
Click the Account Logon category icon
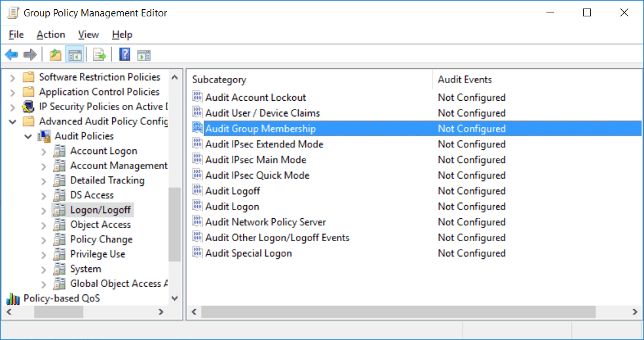(x=60, y=151)
